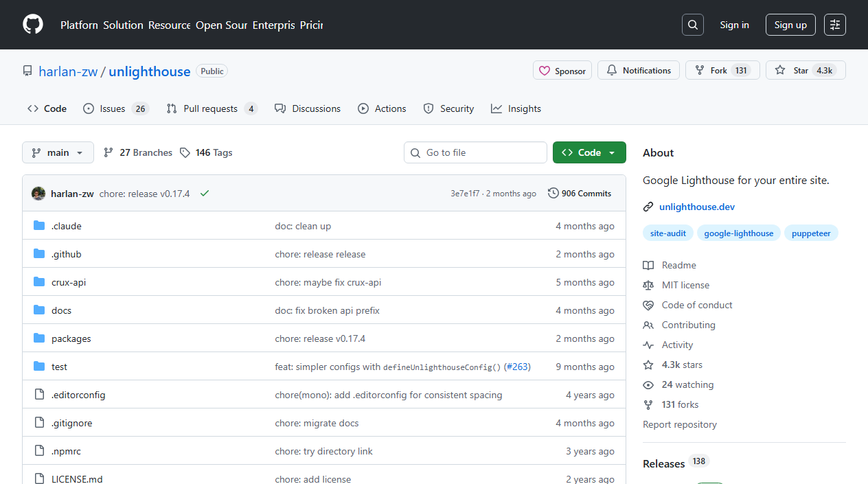
Task: Click Report repository link
Action: click(x=680, y=424)
